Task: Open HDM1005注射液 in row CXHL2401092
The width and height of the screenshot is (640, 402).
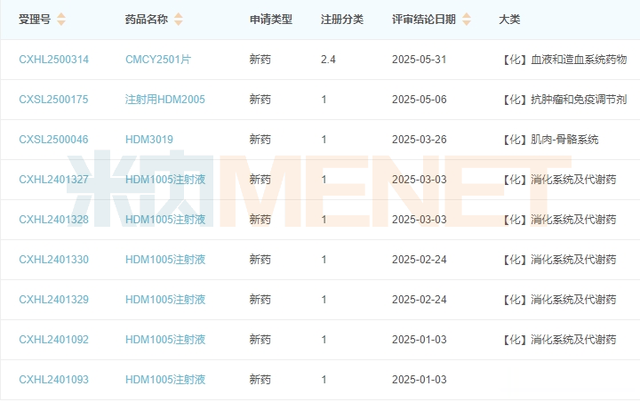Action: 165,340
